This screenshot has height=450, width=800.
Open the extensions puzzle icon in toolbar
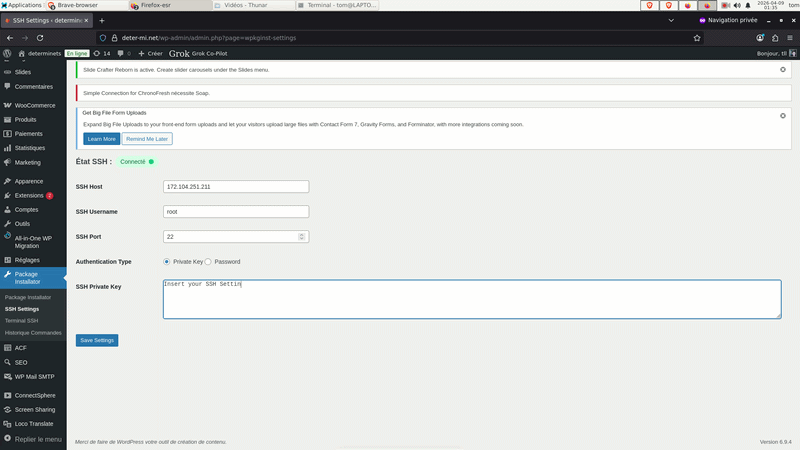775,38
